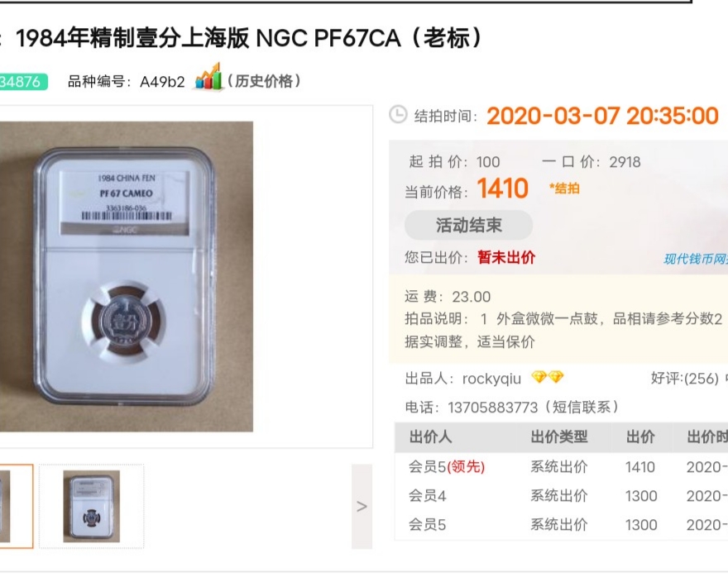Open the main NGC coin slab photo
This screenshot has height=582, width=728.
coord(127,277)
